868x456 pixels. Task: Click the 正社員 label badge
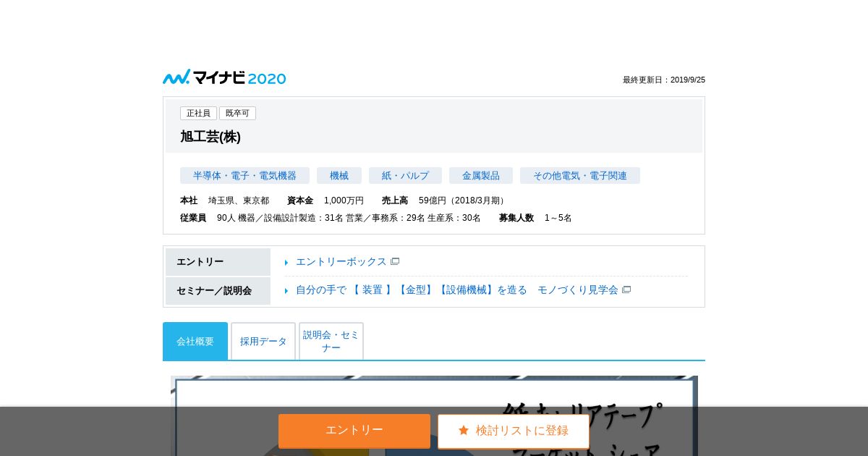click(x=198, y=113)
